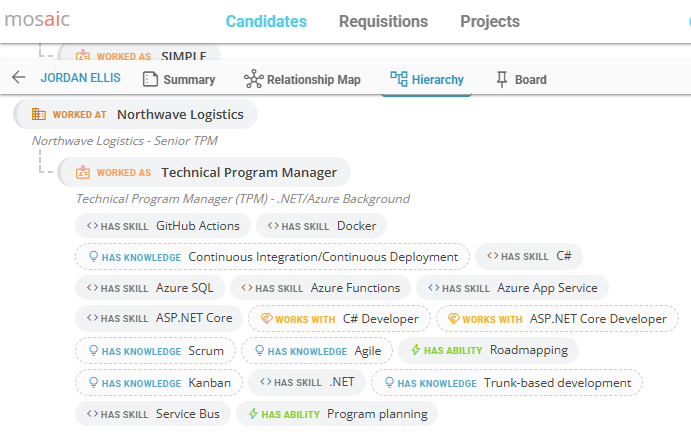Screen dimensions: 691x435
Task: Click the ASP.NET Core Developer label
Action: (598, 319)
